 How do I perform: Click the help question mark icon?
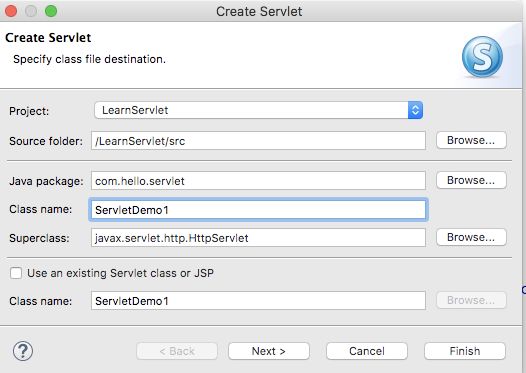point(23,351)
